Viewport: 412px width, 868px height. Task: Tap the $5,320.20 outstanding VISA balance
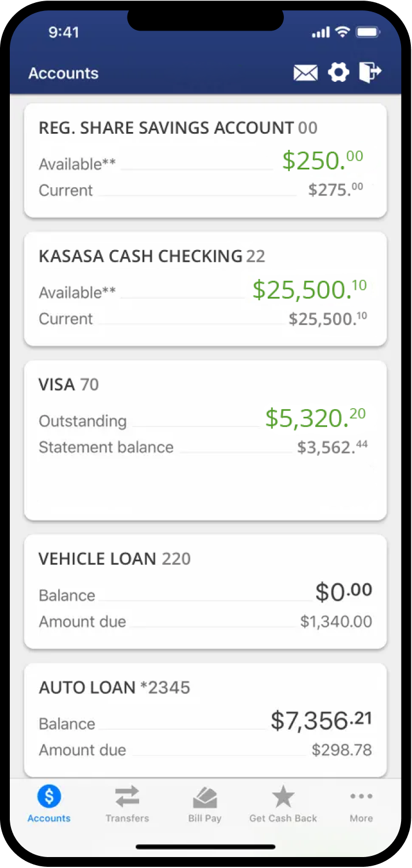coord(316,418)
